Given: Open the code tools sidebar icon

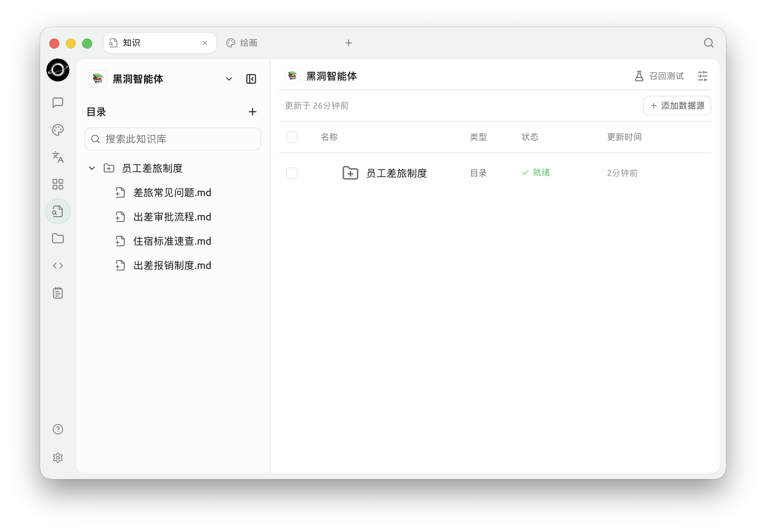Looking at the screenshot, I should pyautogui.click(x=58, y=266).
